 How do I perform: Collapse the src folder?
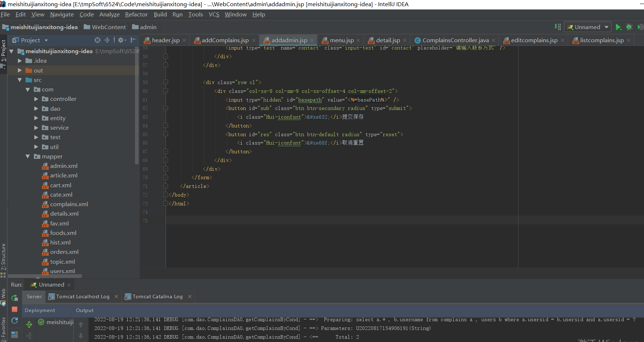[20, 80]
